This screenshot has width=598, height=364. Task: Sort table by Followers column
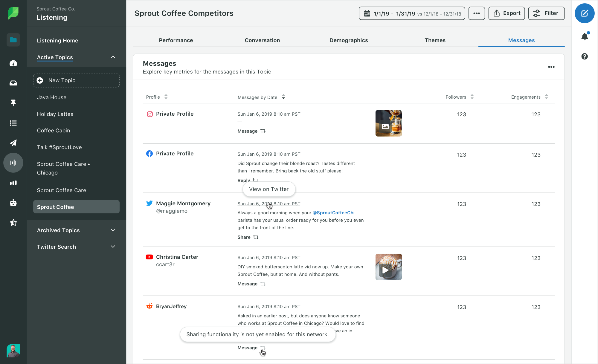click(x=472, y=97)
